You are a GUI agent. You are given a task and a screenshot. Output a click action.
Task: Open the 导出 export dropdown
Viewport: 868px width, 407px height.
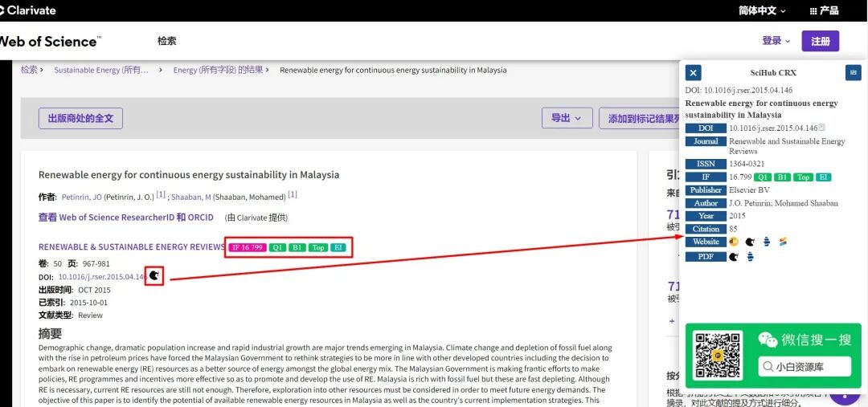point(567,118)
